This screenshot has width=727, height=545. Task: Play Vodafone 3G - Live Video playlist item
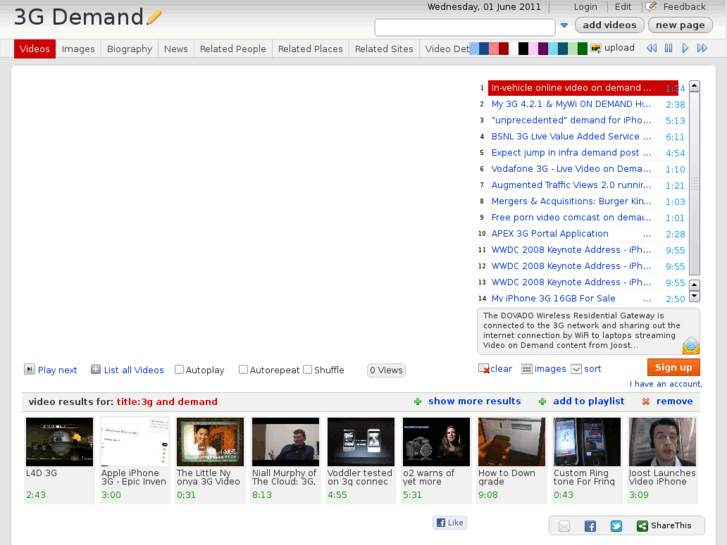pyautogui.click(x=571, y=169)
